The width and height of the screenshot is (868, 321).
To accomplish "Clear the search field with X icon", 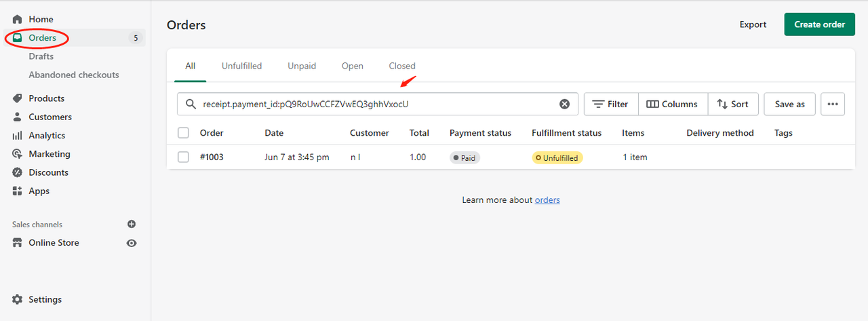I will click(x=564, y=104).
